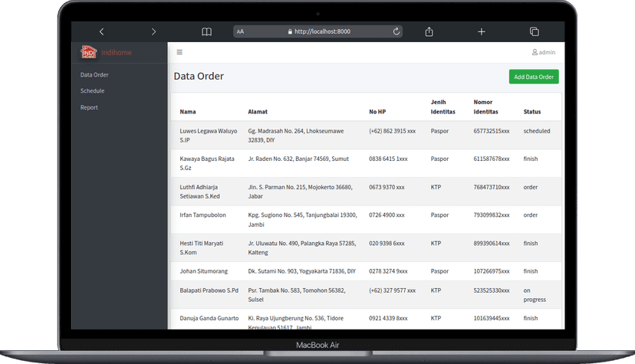Select the name Luthfi Adhiarja Setiawan S.Ked
Viewport: 635px width, 364px height.
point(199,192)
